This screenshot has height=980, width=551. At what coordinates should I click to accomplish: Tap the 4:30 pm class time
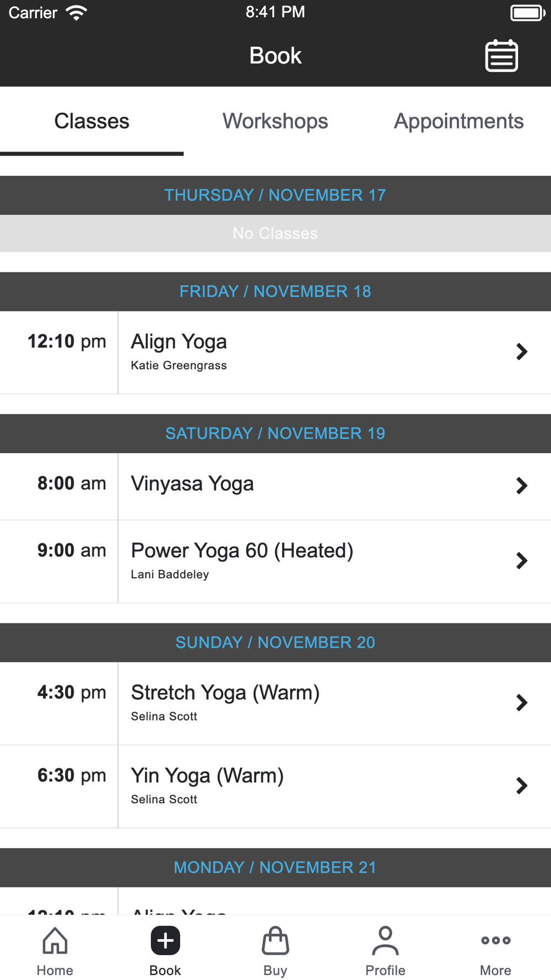72,692
